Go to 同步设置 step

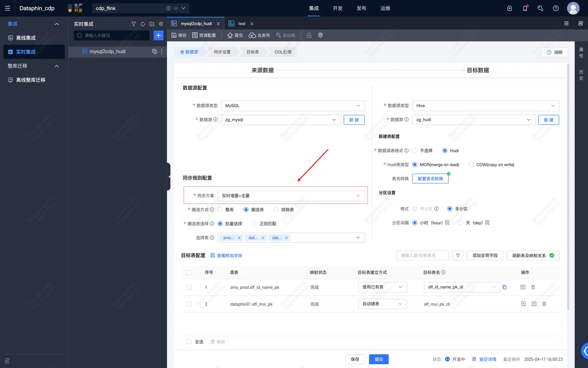222,52
